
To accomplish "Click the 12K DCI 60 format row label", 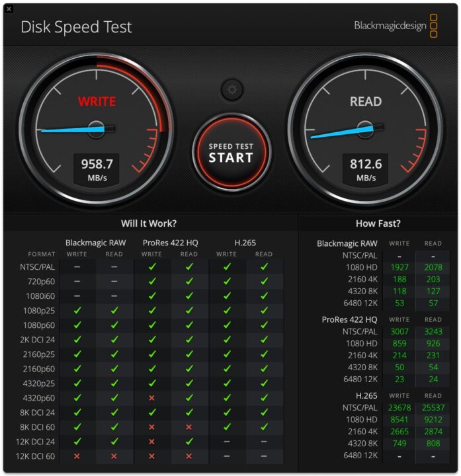I will [35, 456].
